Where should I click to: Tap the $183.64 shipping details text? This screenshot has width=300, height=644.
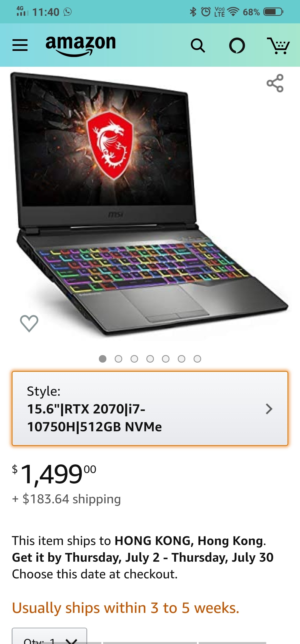click(x=67, y=499)
